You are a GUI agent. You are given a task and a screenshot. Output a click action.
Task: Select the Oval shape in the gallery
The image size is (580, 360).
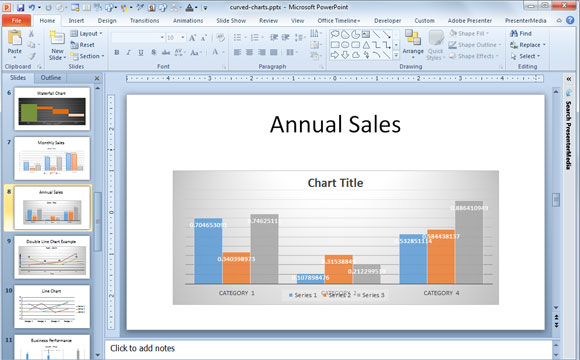coord(345,45)
